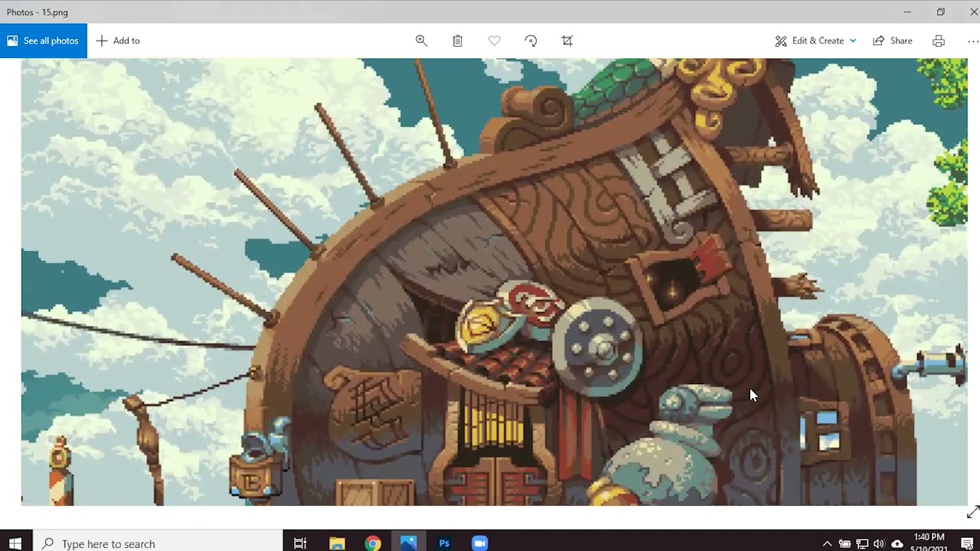Launch Google Chrome from taskbar
Screen dimensions: 980x551
pos(373,543)
